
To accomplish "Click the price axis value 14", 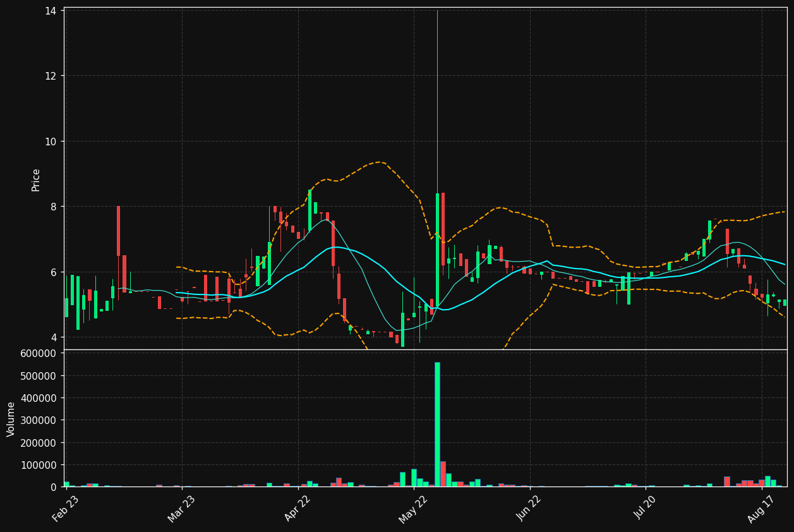I will tap(51, 11).
